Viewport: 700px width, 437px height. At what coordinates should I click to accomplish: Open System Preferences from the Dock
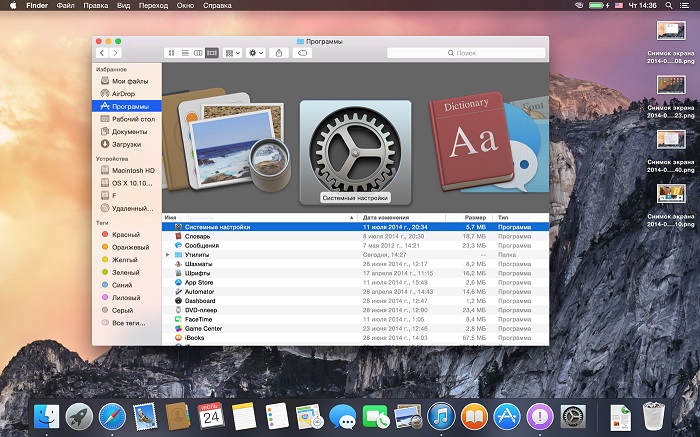tap(573, 417)
